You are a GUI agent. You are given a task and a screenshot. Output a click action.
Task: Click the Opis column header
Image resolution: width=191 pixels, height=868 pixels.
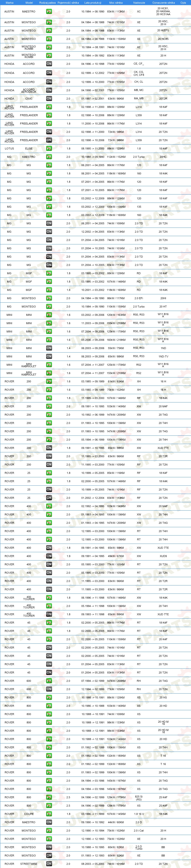183,3
